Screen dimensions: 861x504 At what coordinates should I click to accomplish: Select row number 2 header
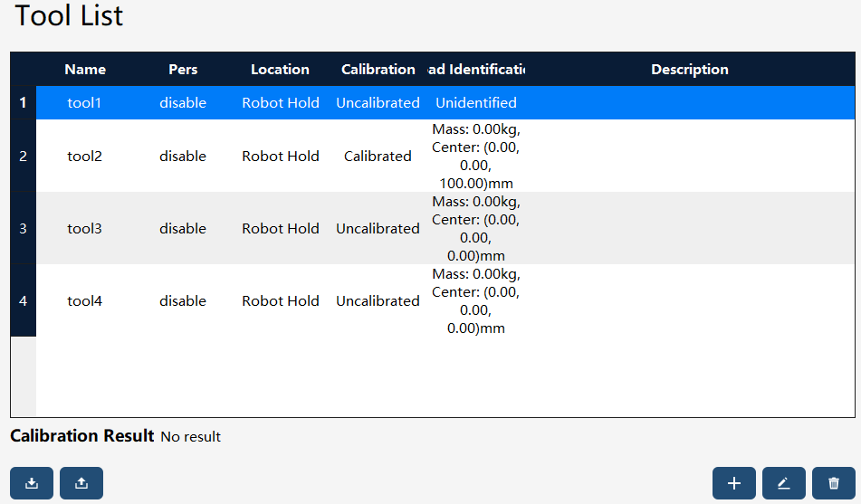coord(23,156)
